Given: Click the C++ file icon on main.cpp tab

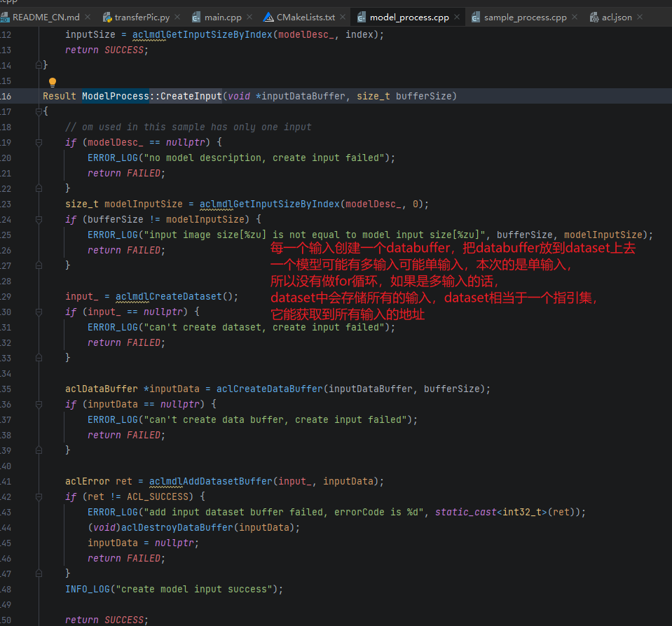Looking at the screenshot, I should point(196,17).
